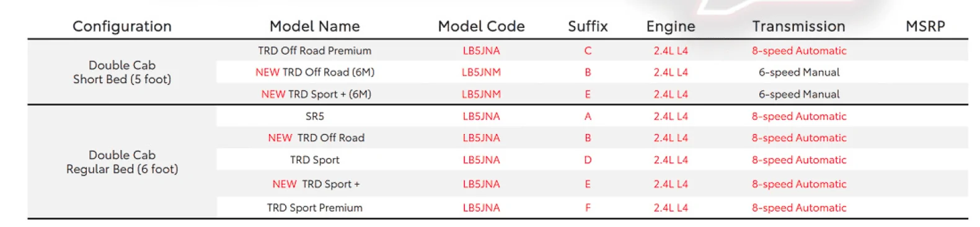Click the Model Name column header
The height and width of the screenshot is (227, 980).
(x=315, y=26)
